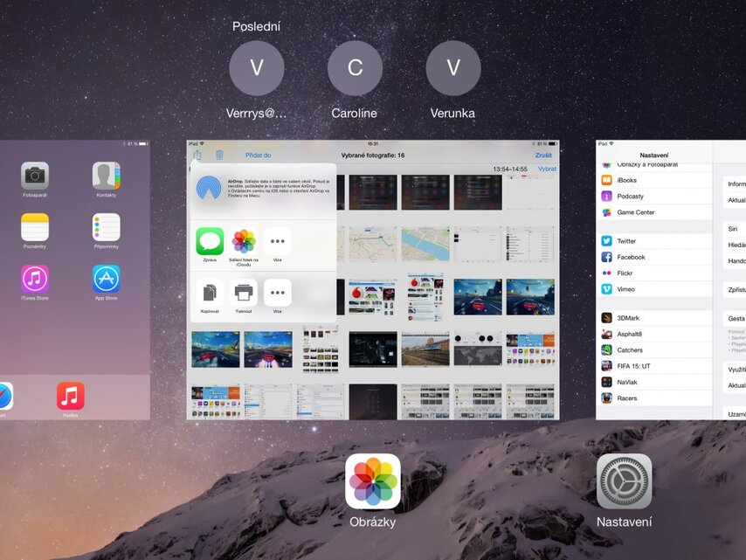Open the Fotoaparát app icon
Image resolution: width=746 pixels, height=560 pixels.
pyautogui.click(x=34, y=174)
